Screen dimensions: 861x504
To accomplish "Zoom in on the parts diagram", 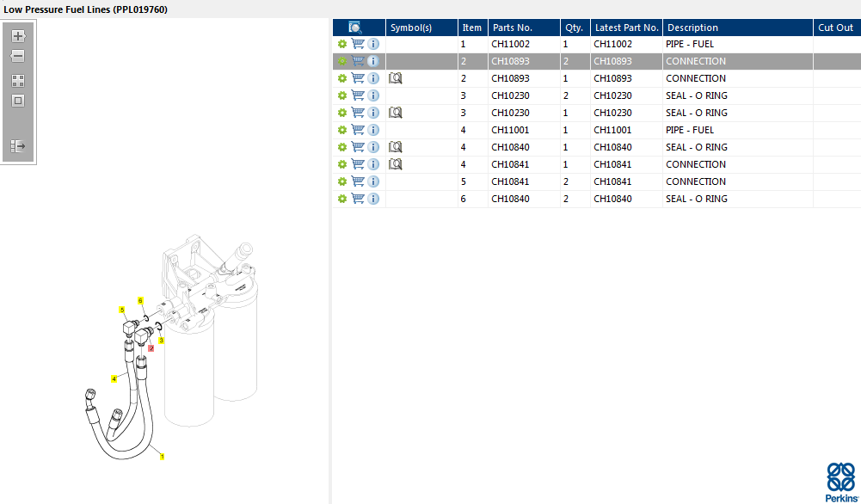I will [18, 36].
